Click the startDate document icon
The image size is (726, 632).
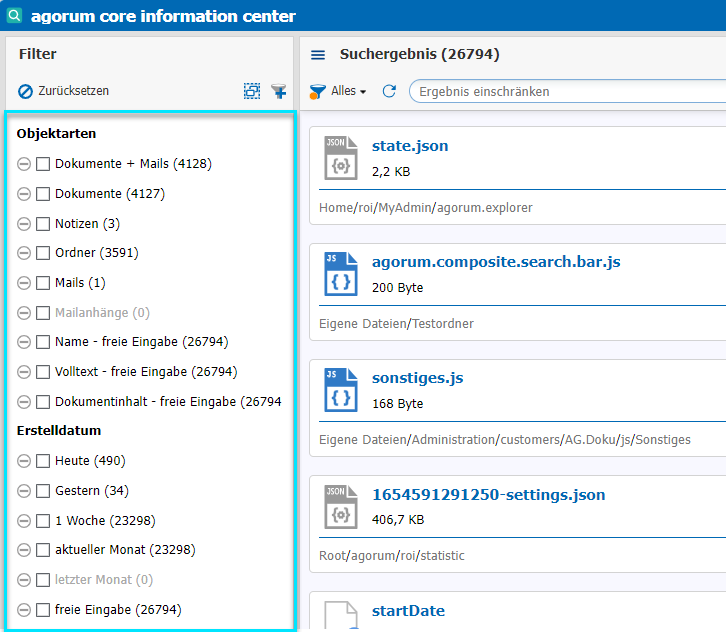[x=341, y=615]
